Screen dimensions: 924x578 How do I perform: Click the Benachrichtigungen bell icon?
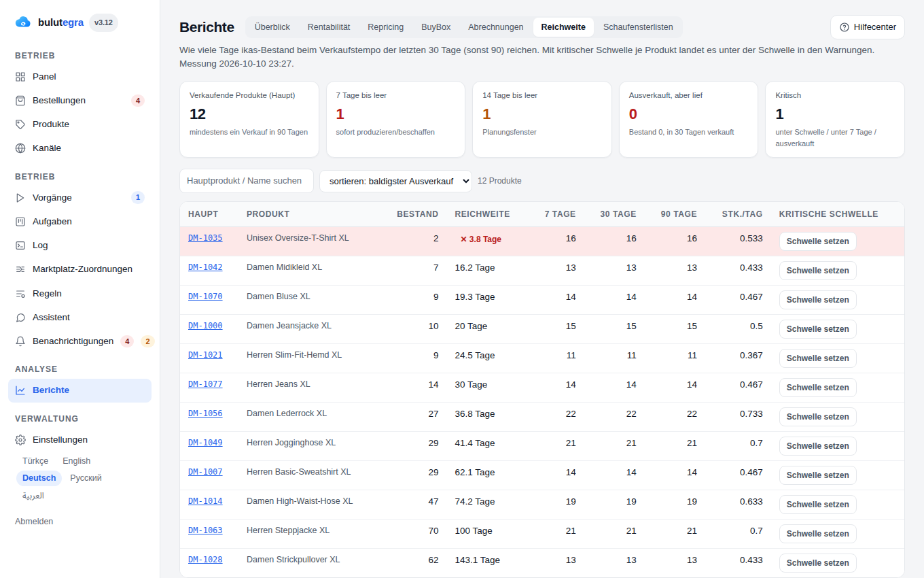pos(20,341)
